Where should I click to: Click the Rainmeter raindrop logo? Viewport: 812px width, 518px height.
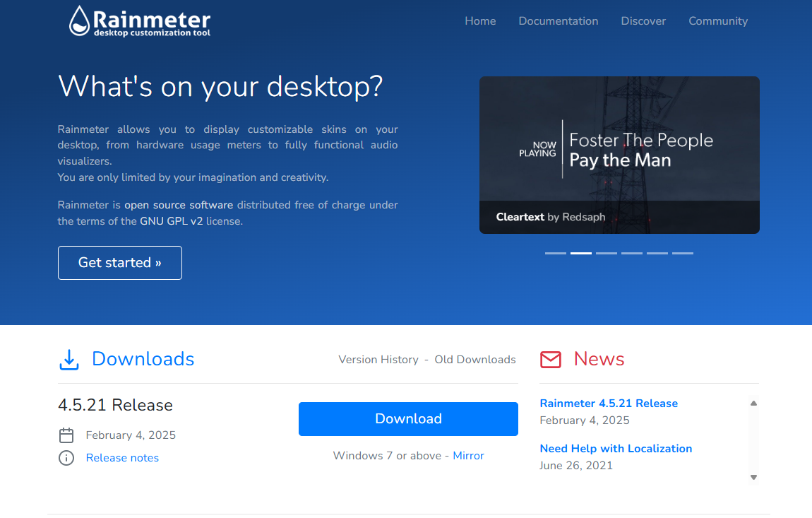pos(80,20)
